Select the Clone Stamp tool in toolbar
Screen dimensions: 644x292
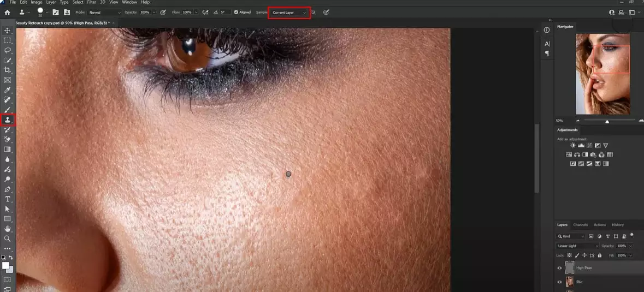point(8,120)
